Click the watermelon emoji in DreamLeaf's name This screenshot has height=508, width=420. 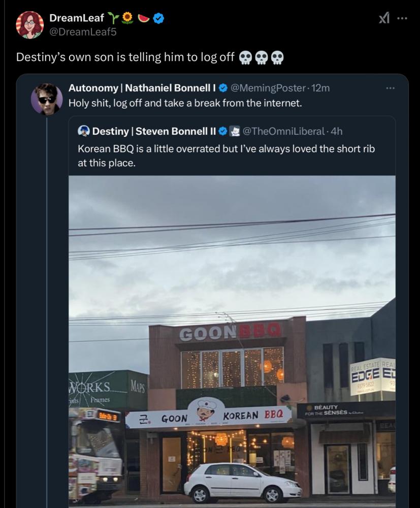(144, 18)
